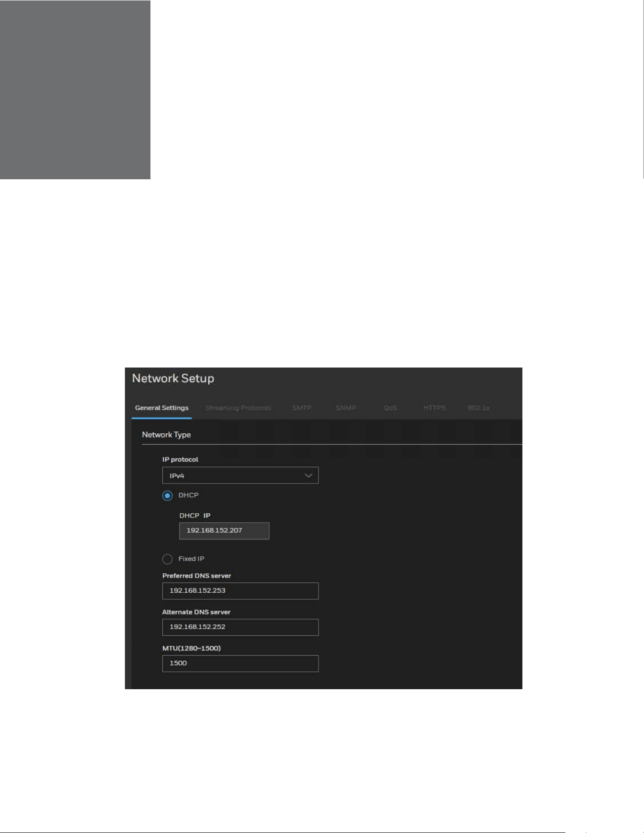The width and height of the screenshot is (644, 833).
Task: Switch to the Streaming Protocols tab
Action: point(238,408)
